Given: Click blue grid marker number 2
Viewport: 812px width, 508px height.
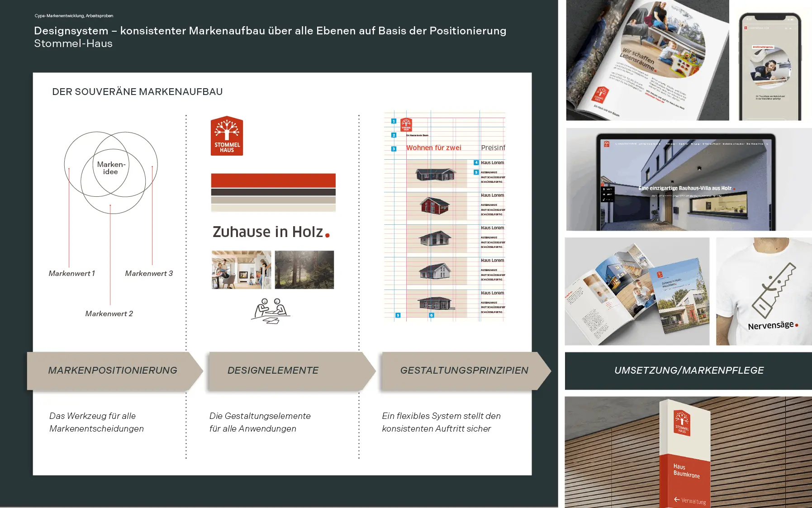Looking at the screenshot, I should pyautogui.click(x=394, y=135).
